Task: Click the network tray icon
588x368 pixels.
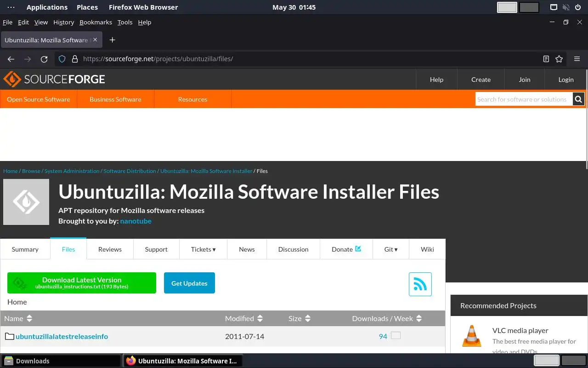Action: click(x=554, y=7)
